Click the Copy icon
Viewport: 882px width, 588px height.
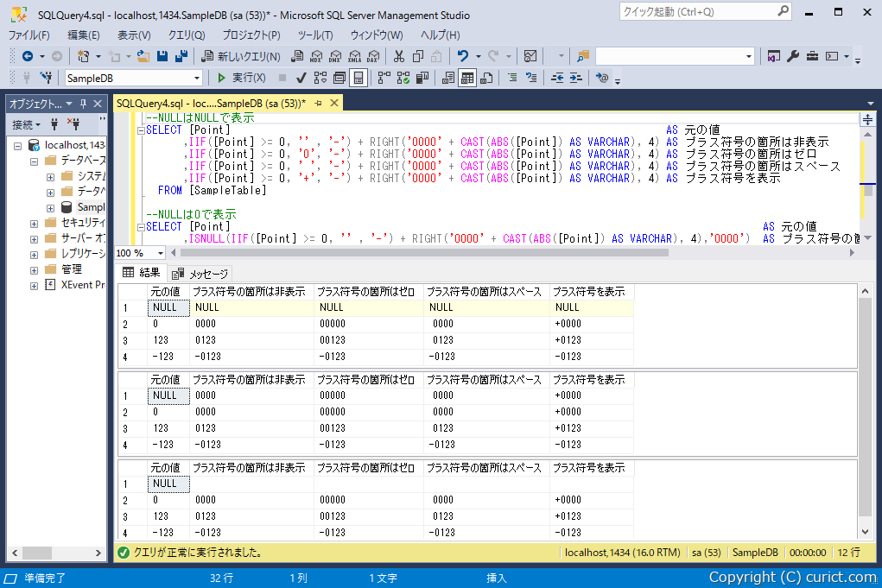click(x=418, y=56)
